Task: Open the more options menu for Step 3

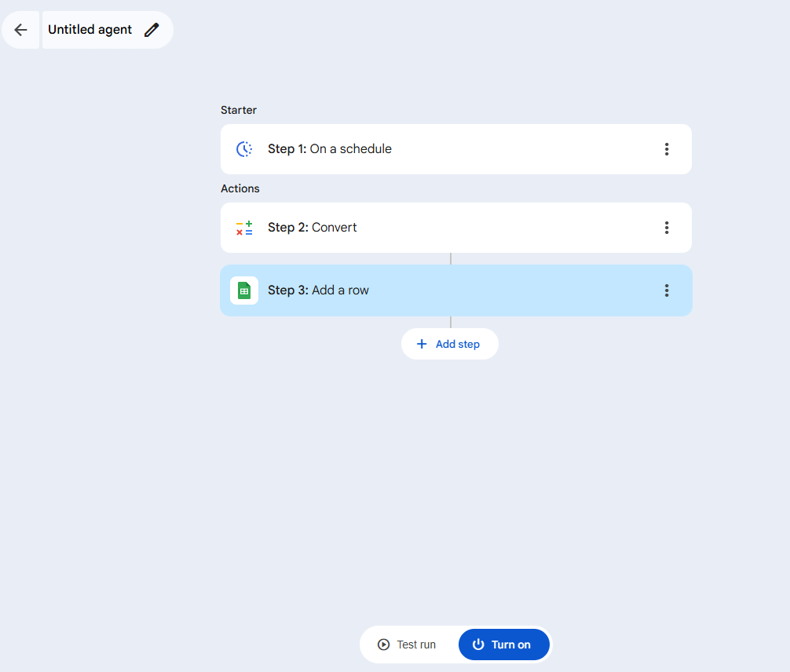Action: tap(667, 290)
